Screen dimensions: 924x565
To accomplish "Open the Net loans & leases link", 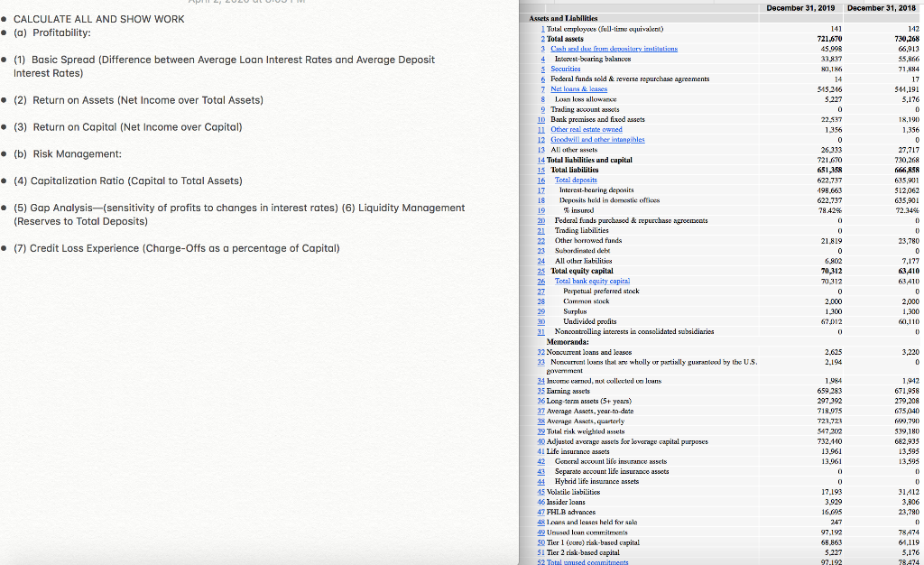I will [x=578, y=88].
